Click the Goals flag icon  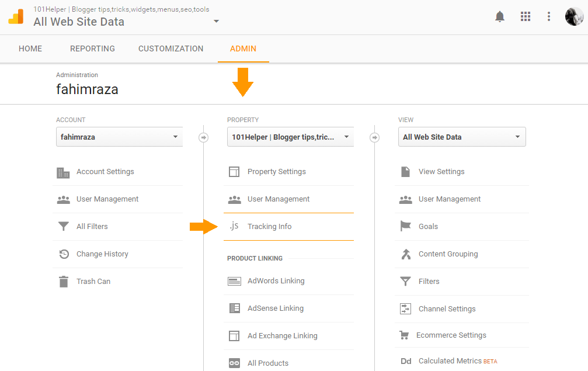(405, 226)
